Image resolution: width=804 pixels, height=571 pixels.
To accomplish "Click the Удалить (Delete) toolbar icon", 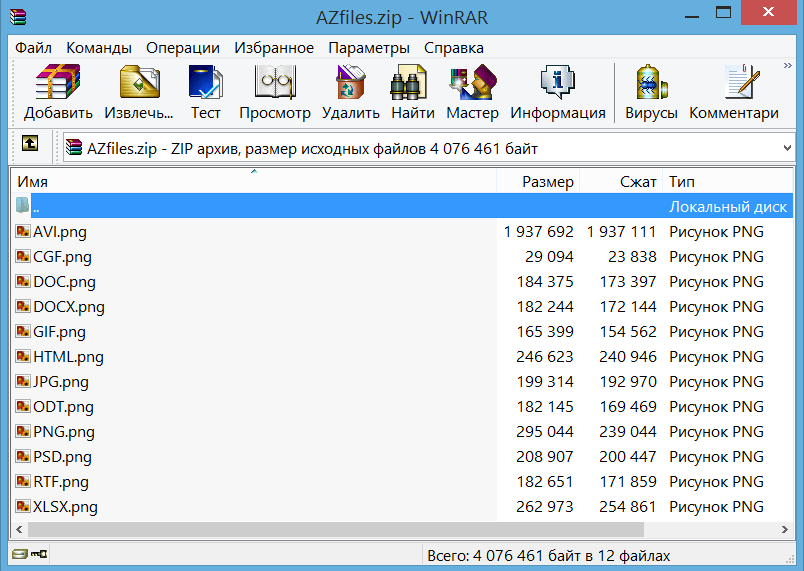I will [x=351, y=82].
